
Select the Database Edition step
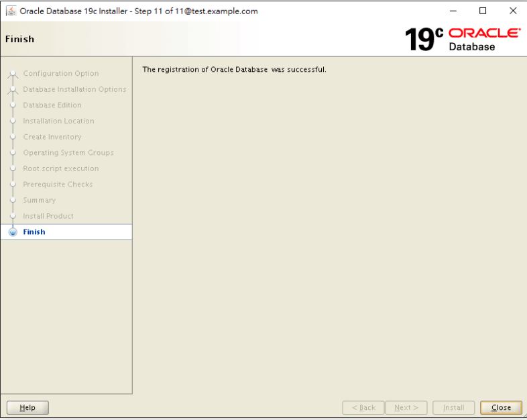pos(52,105)
